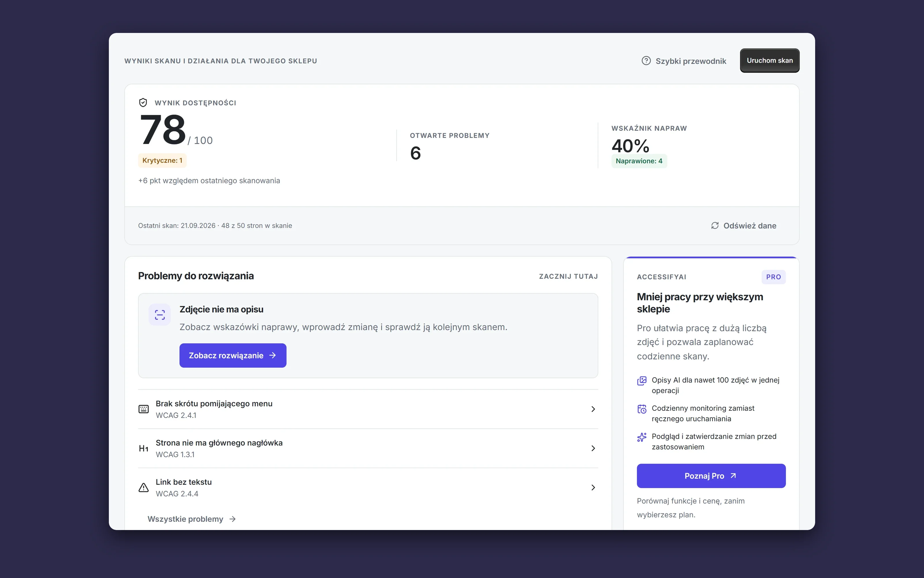This screenshot has height=578, width=924.
Task: Click the external arrow icon in Poznaj Pro
Action: tap(733, 476)
